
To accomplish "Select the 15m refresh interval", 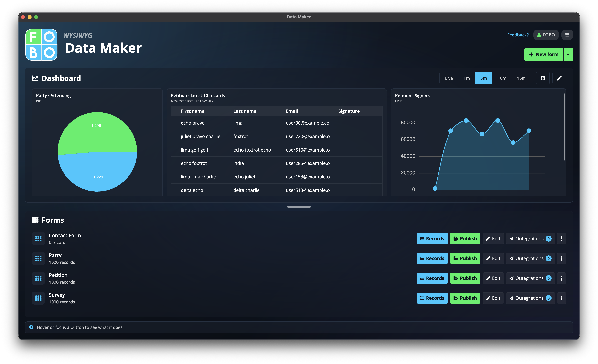I will pos(521,78).
